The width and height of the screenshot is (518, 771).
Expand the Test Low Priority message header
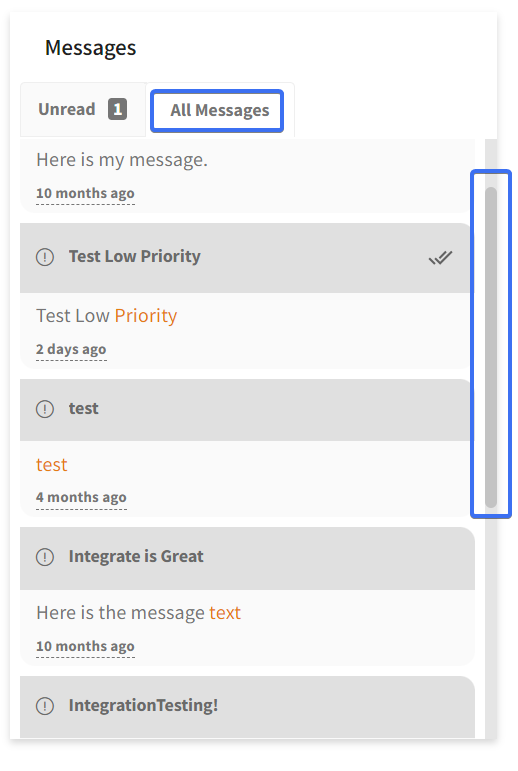click(x=244, y=258)
